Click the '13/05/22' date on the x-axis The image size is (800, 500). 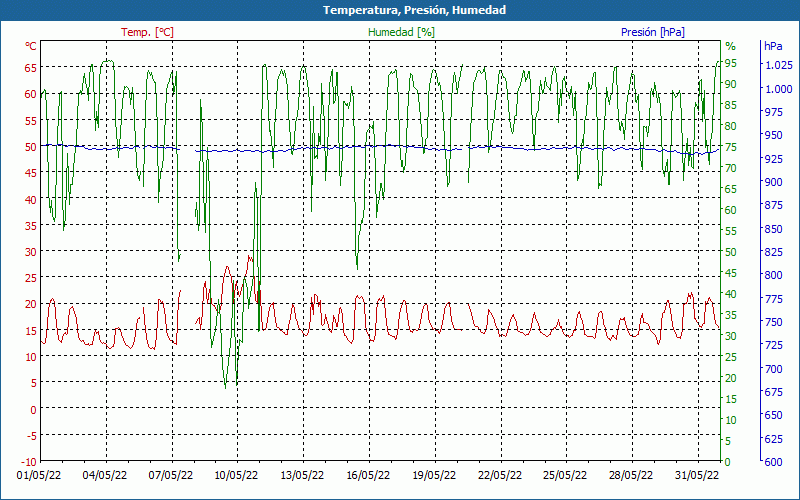click(x=302, y=475)
